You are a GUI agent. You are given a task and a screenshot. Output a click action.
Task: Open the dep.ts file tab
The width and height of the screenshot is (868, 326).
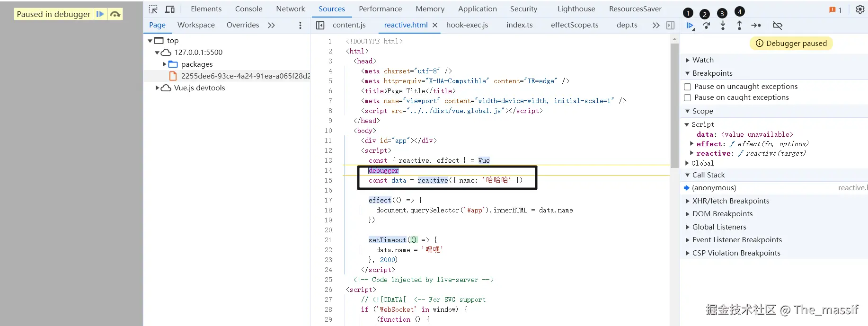tap(627, 25)
